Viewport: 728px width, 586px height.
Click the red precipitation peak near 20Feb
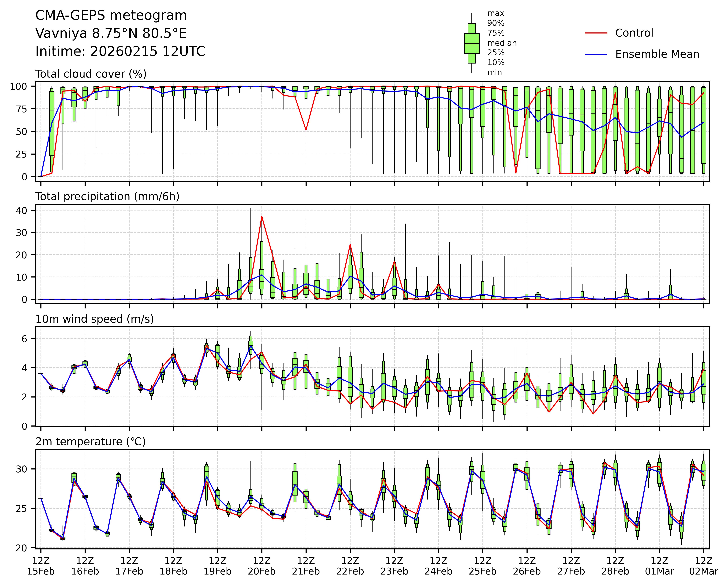coord(262,217)
